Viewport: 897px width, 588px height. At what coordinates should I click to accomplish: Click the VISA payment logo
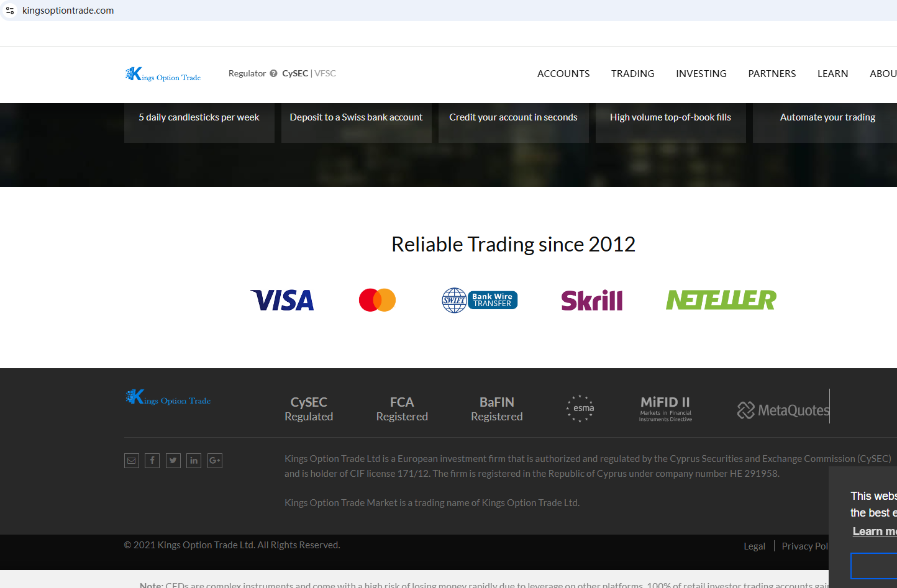282,301
